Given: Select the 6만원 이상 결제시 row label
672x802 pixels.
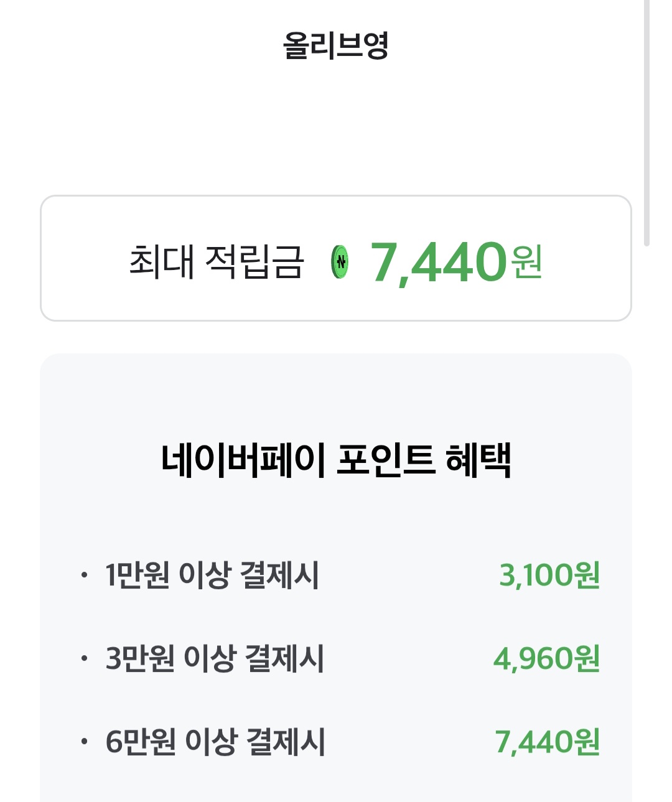Looking at the screenshot, I should coord(215,742).
